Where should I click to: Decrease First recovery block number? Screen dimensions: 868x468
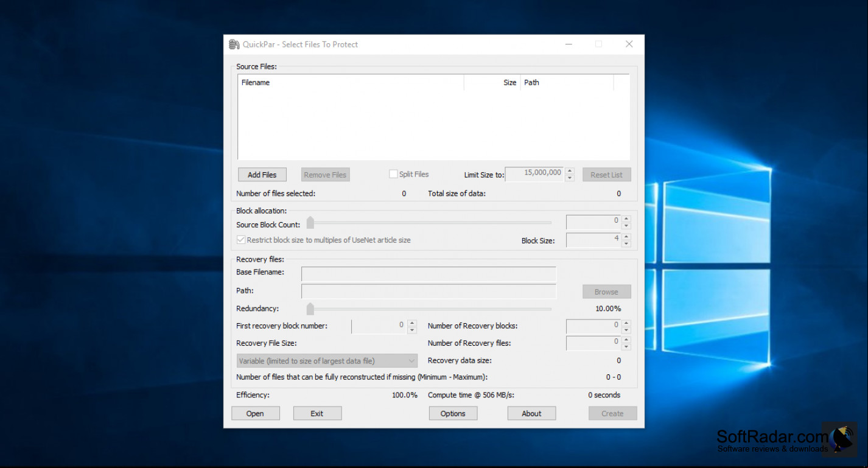tap(412, 330)
